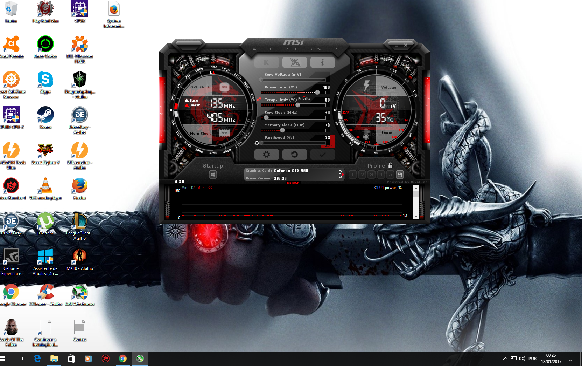588x368 pixels.
Task: Open the Action Center notification icon
Action: (x=570, y=358)
